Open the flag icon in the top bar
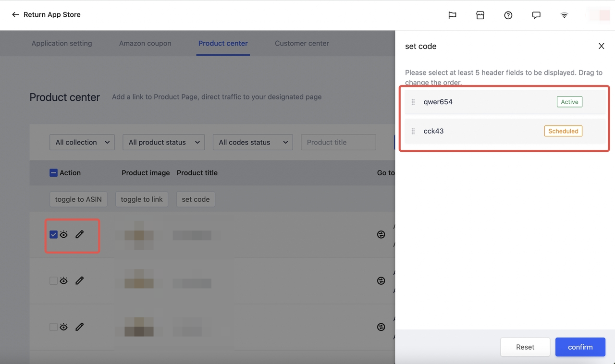This screenshot has height=364, width=615. tap(452, 15)
